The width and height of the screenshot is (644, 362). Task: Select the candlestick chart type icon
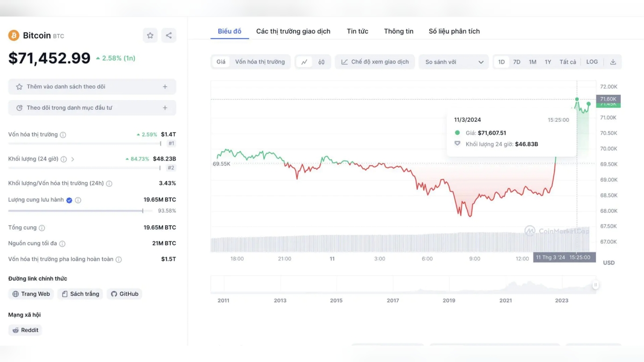point(322,62)
